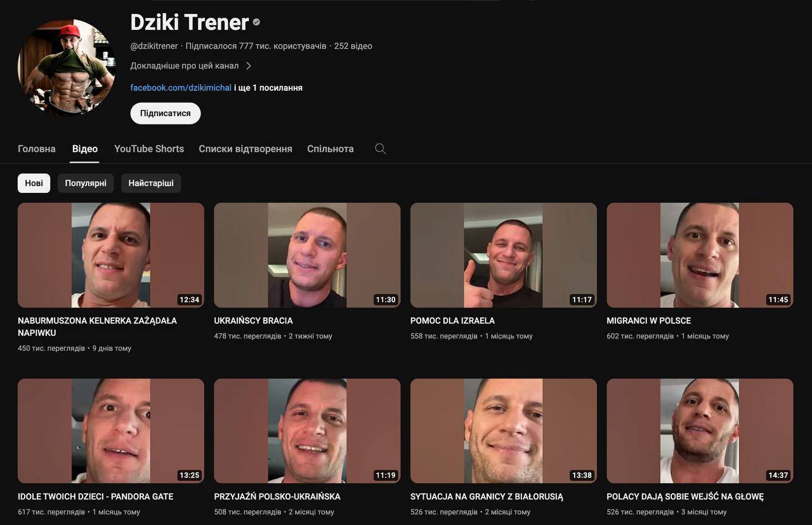Click the '478 тис. переглядів' view count
812x525 pixels.
tap(247, 336)
